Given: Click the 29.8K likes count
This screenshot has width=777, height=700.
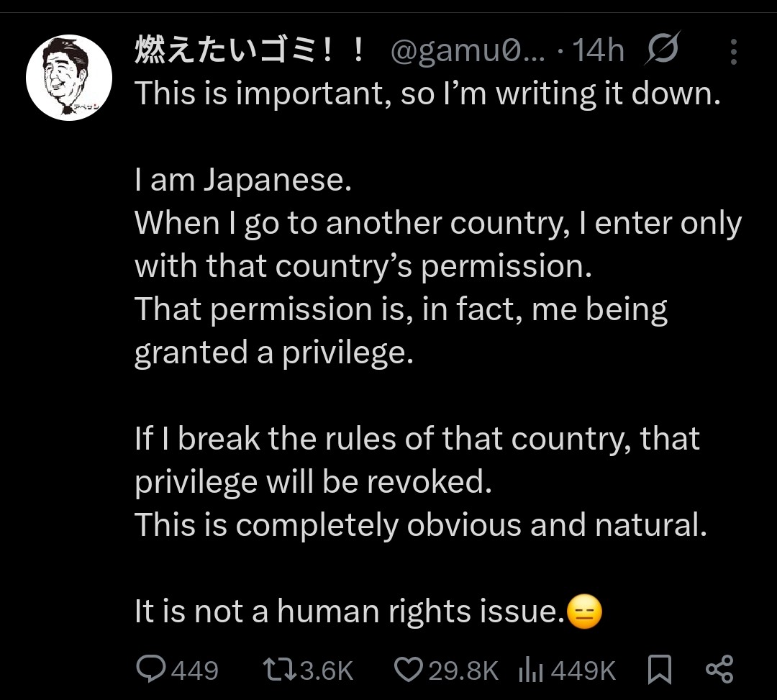Looking at the screenshot, I should (x=463, y=671).
